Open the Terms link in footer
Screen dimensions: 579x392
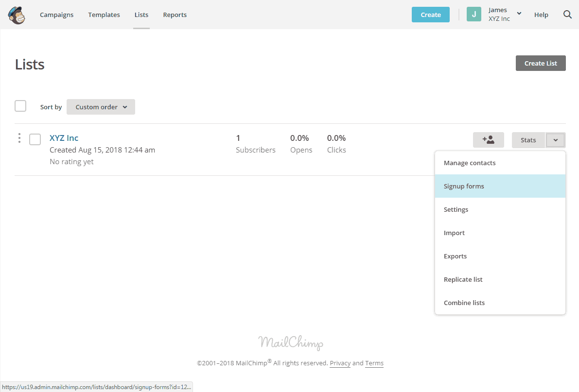coord(374,363)
